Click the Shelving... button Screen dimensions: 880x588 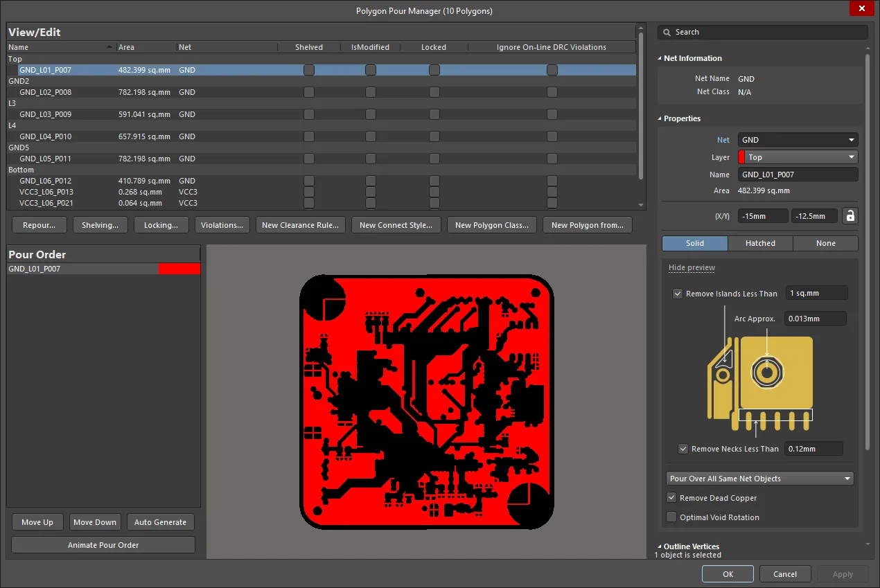(100, 225)
